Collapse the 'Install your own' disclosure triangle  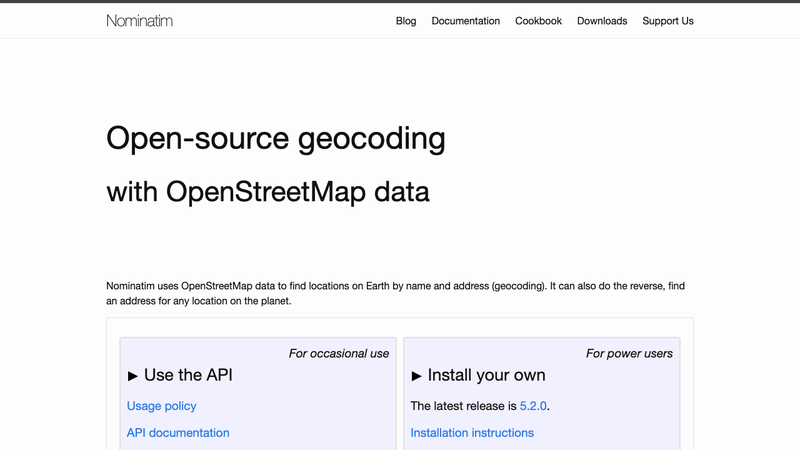click(416, 376)
